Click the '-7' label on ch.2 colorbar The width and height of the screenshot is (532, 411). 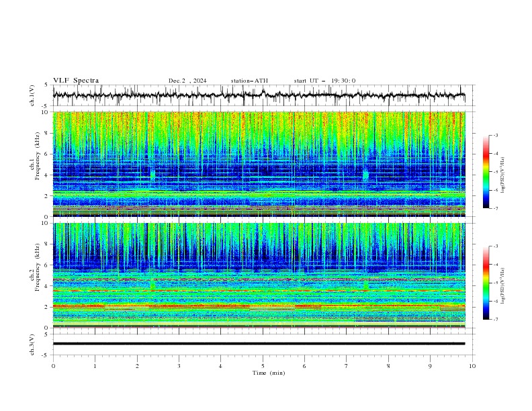[495, 319]
